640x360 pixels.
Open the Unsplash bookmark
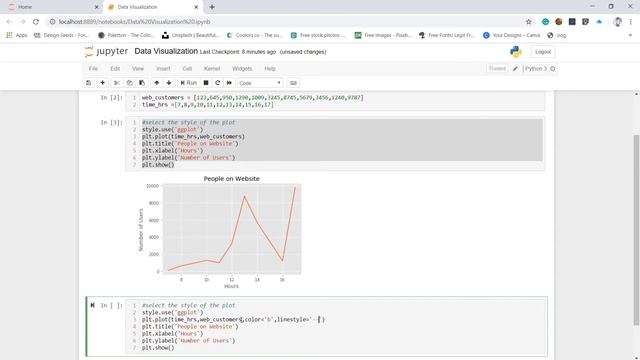[191, 36]
